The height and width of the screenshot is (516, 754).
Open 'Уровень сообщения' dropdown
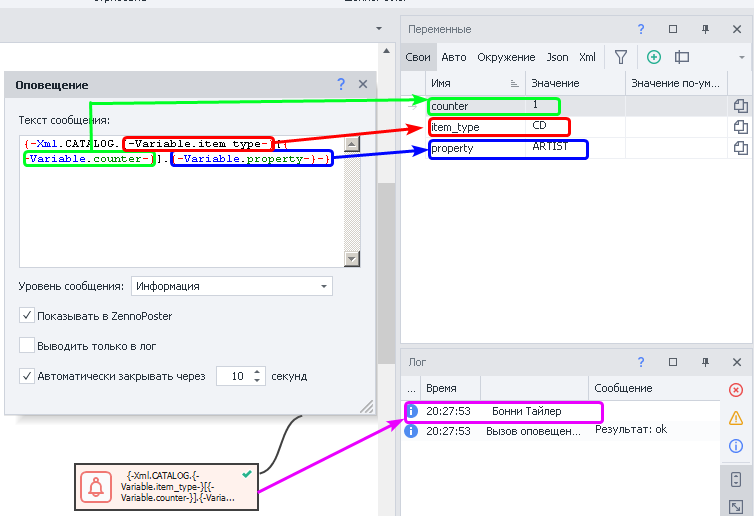[231, 286]
